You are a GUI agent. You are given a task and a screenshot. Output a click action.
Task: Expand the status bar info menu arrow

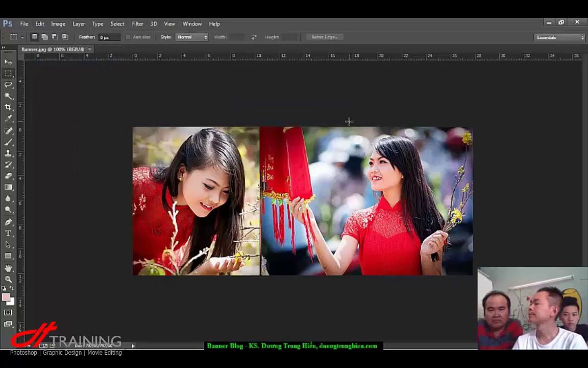tap(133, 346)
